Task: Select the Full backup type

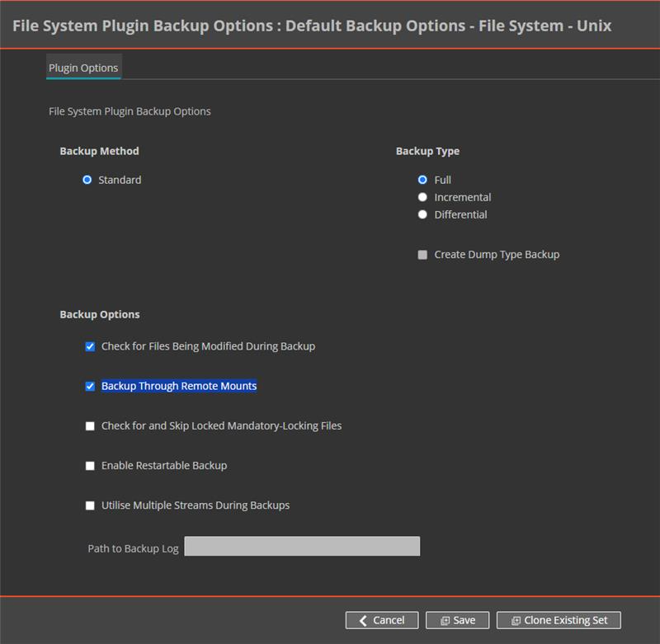Action: coord(422,179)
